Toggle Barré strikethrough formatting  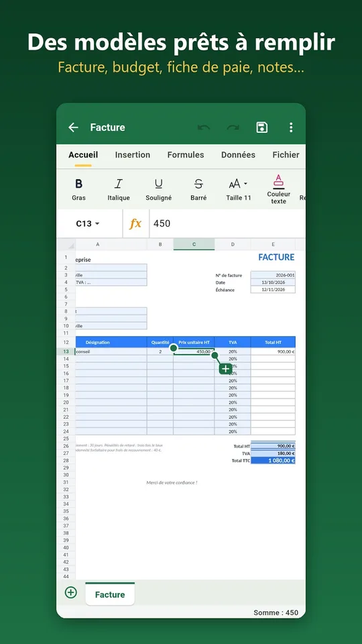pyautogui.click(x=198, y=190)
